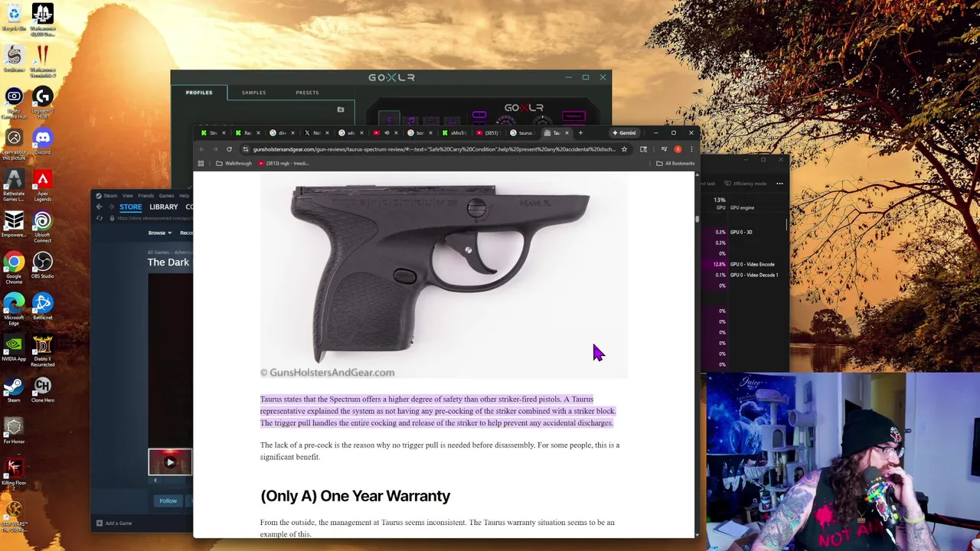The height and width of the screenshot is (551, 980).
Task: Launch Clone Hero desktop shortcut
Action: click(x=43, y=390)
